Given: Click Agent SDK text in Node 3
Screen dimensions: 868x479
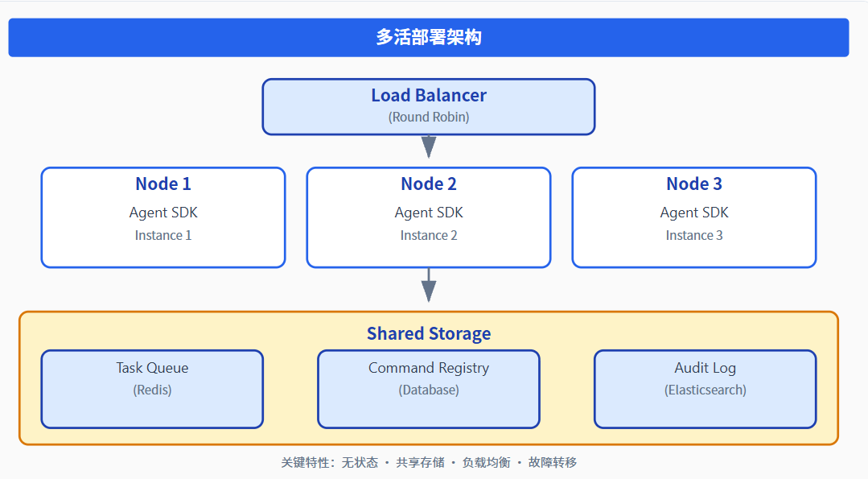Looking at the screenshot, I should [694, 213].
